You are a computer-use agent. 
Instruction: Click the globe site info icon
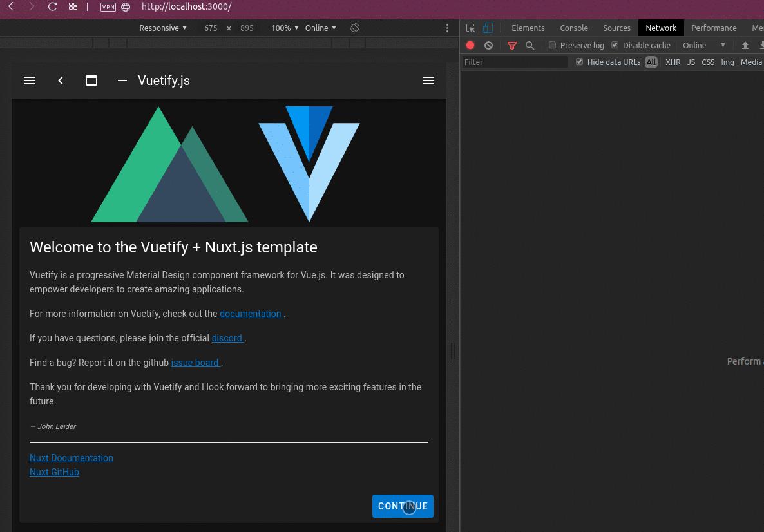point(126,7)
